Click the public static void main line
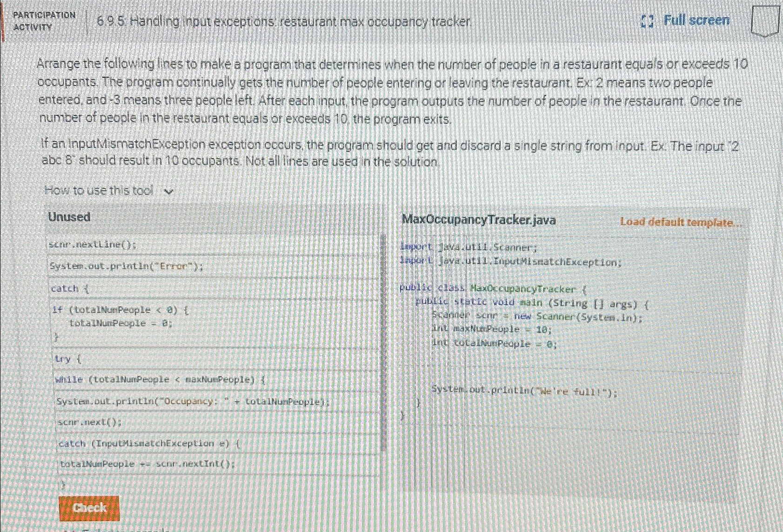Image resolution: width=783 pixels, height=532 pixels. pyautogui.click(x=531, y=303)
